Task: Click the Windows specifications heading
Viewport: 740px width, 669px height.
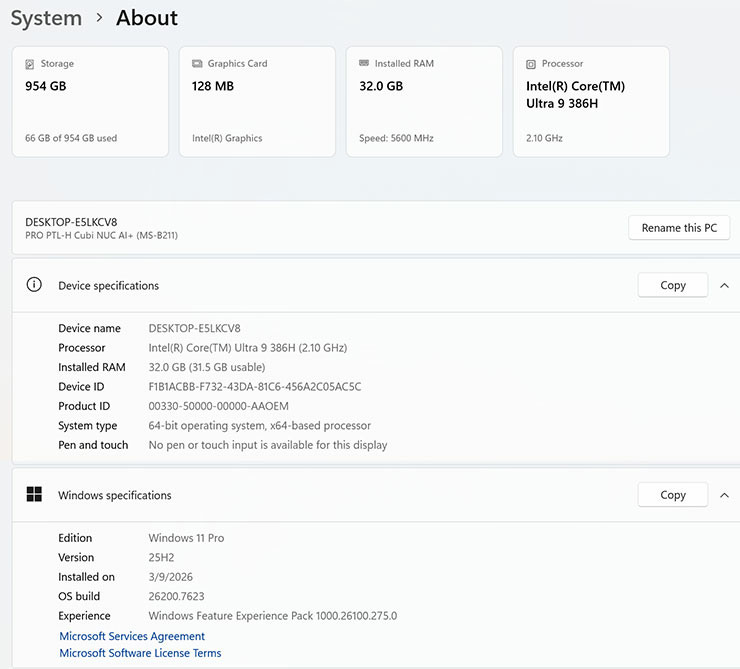Action: tap(115, 495)
